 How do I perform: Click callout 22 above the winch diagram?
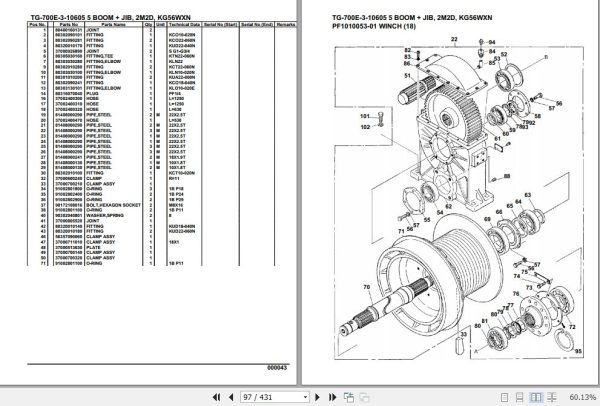click(x=454, y=39)
